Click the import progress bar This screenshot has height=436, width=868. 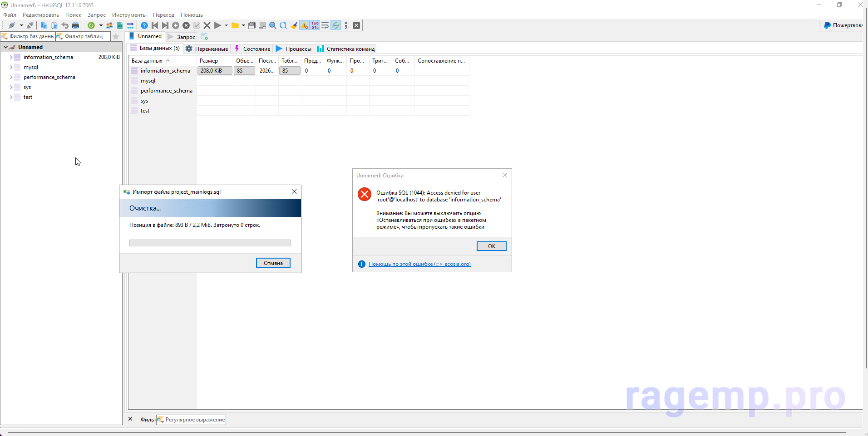tap(209, 243)
